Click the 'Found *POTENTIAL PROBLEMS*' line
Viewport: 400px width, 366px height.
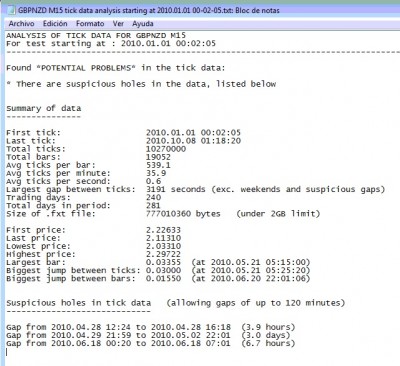(115, 68)
